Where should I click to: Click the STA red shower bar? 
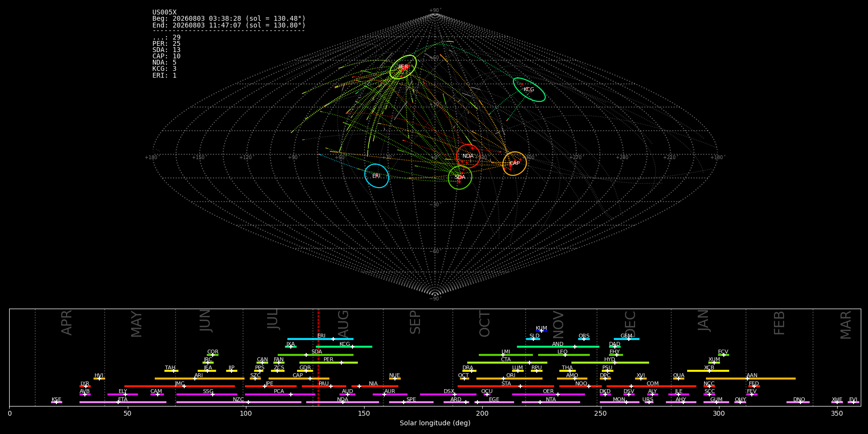coord(506,386)
